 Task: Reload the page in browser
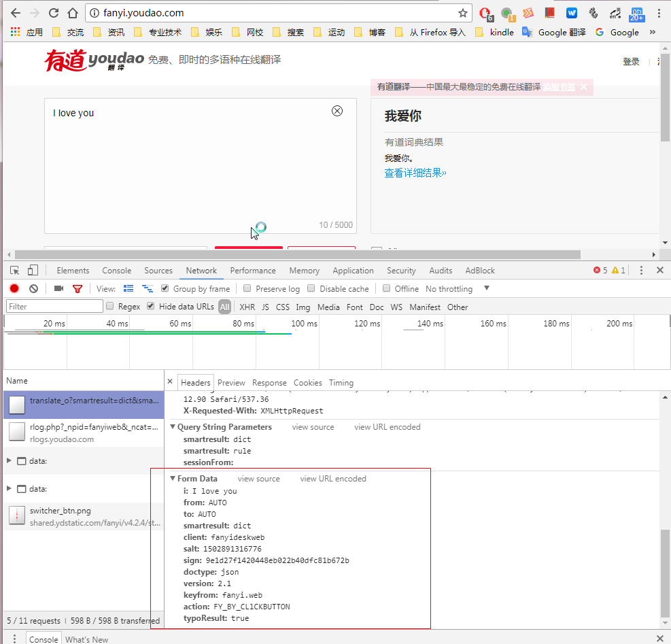coord(54,13)
